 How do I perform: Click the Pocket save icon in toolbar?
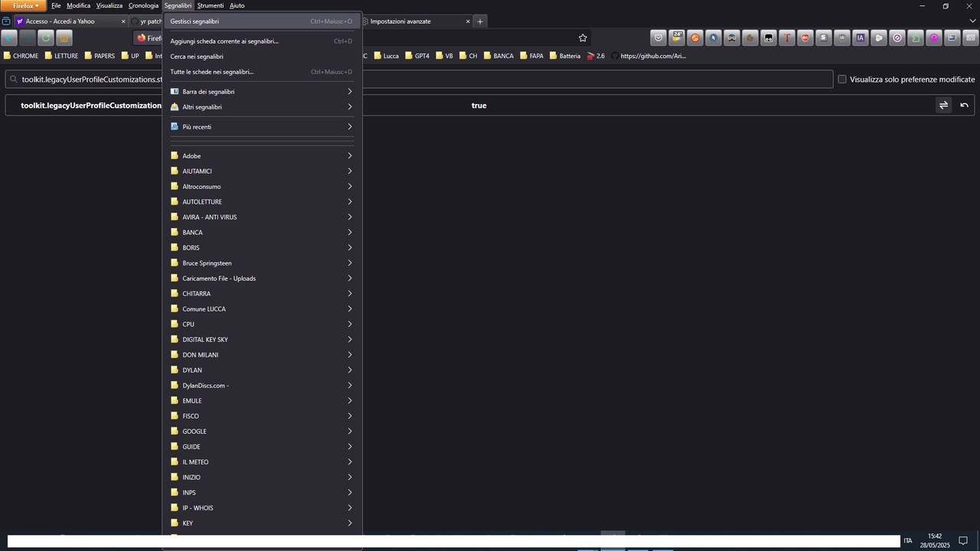pos(658,37)
